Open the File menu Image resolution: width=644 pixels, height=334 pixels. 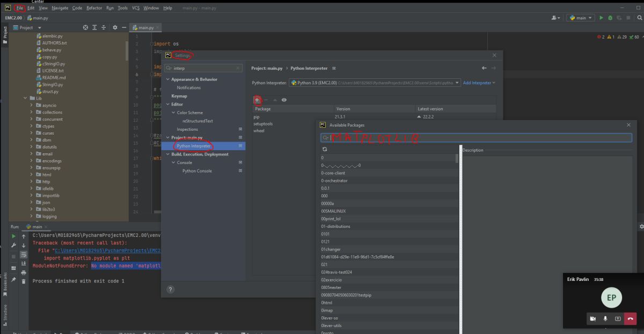pyautogui.click(x=19, y=8)
